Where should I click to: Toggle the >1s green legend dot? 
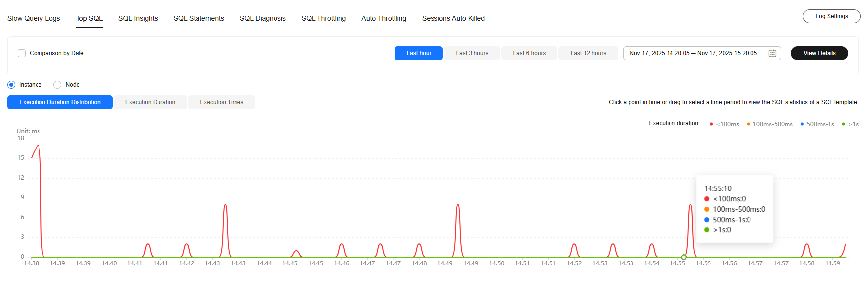coord(844,124)
